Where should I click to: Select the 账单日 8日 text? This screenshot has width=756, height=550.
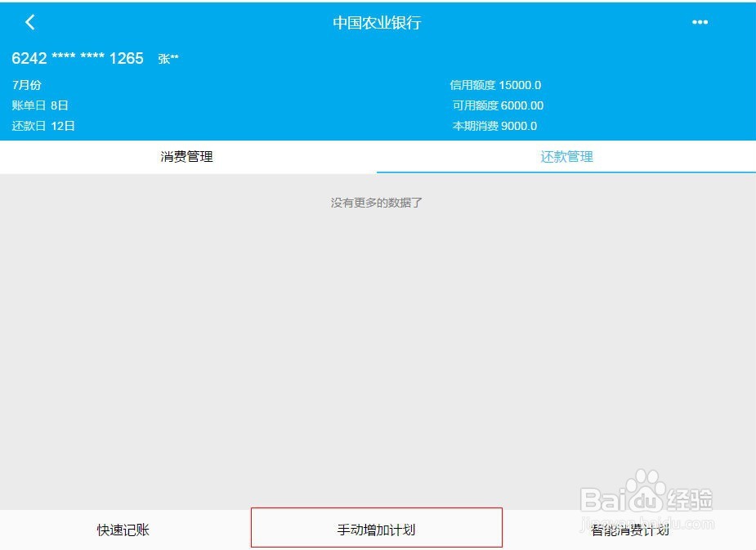click(40, 105)
